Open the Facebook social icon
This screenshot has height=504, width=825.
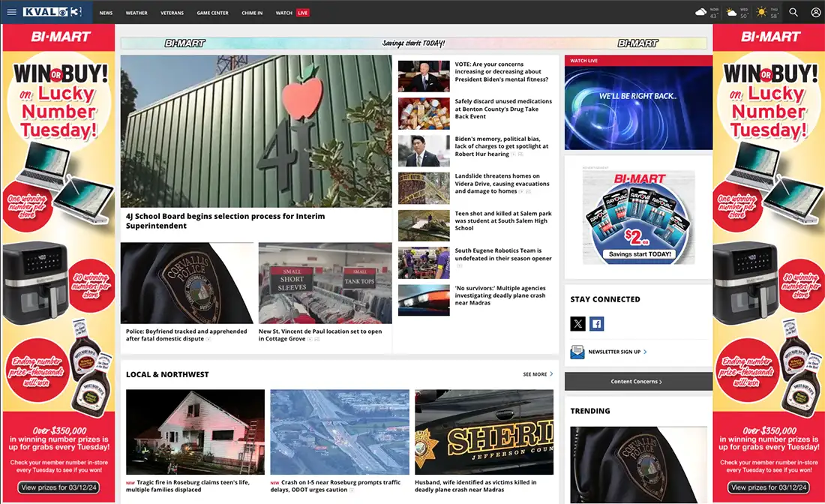pos(596,323)
